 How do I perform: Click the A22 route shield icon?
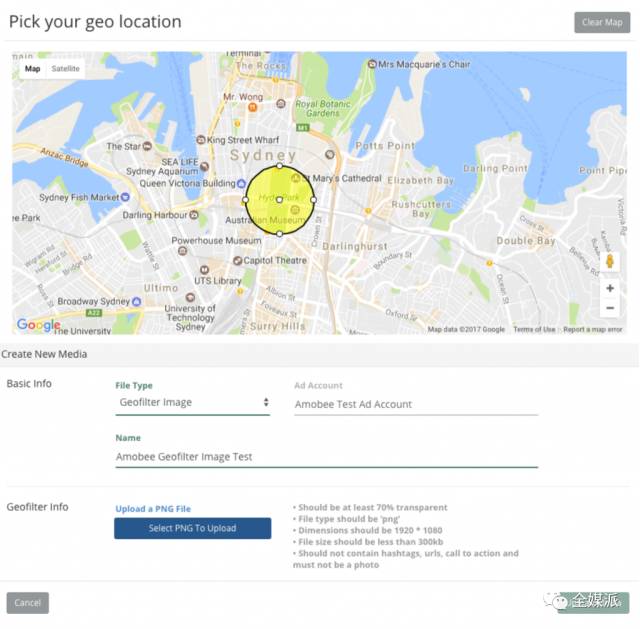point(93,313)
